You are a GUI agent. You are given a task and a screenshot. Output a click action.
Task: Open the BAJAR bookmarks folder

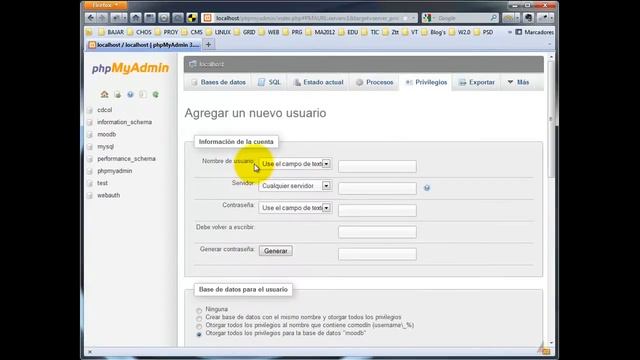[x=111, y=32]
